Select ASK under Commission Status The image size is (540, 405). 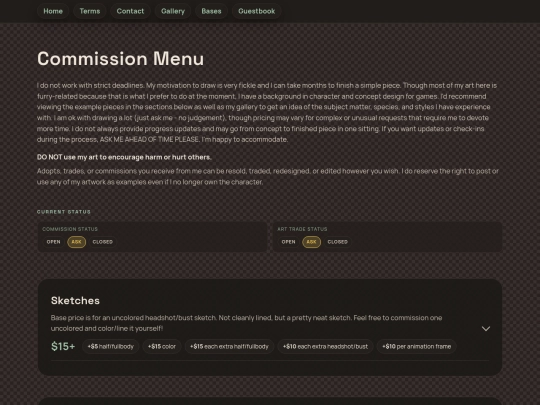pos(76,242)
